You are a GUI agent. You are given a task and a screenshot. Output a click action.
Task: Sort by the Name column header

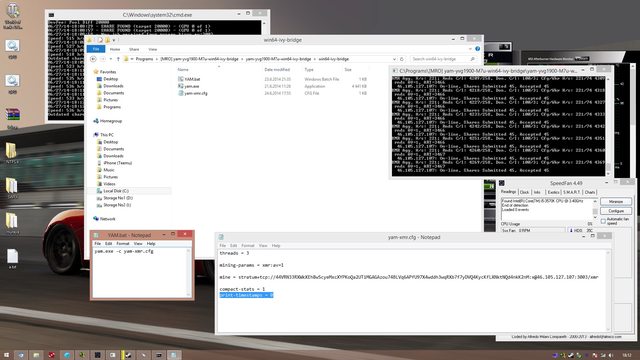coord(183,70)
